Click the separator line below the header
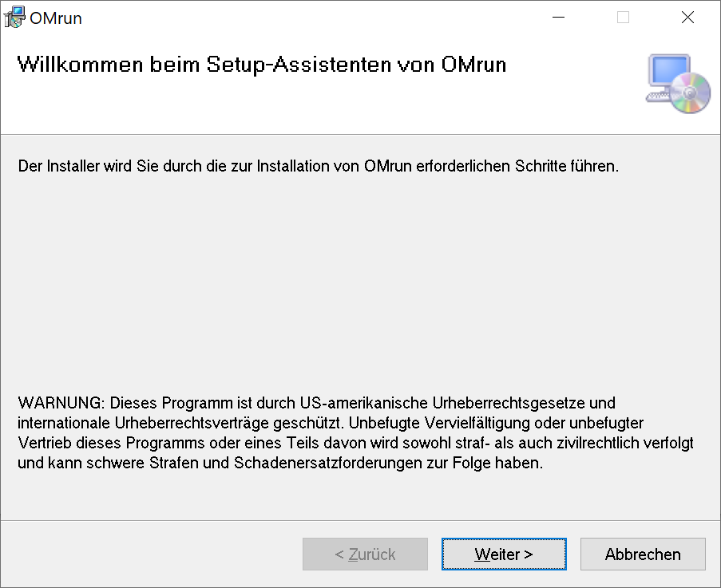 click(x=359, y=132)
